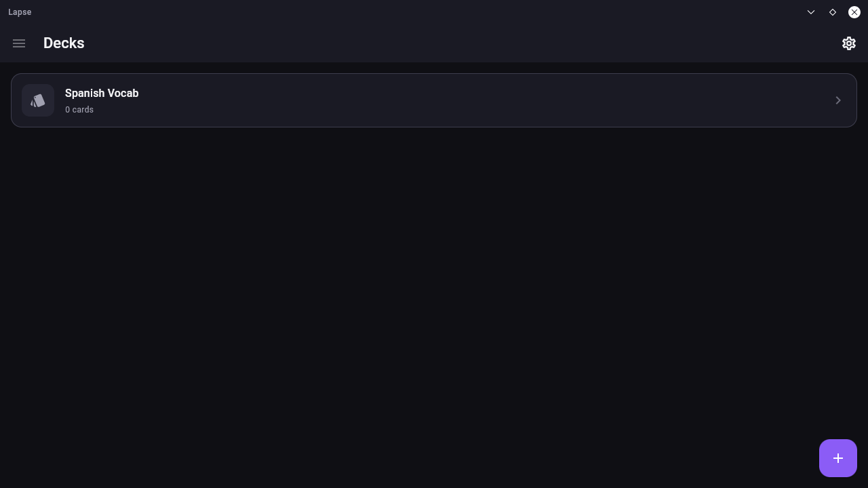Click the Decks page heading
The height and width of the screenshot is (488, 868).
coord(64,43)
